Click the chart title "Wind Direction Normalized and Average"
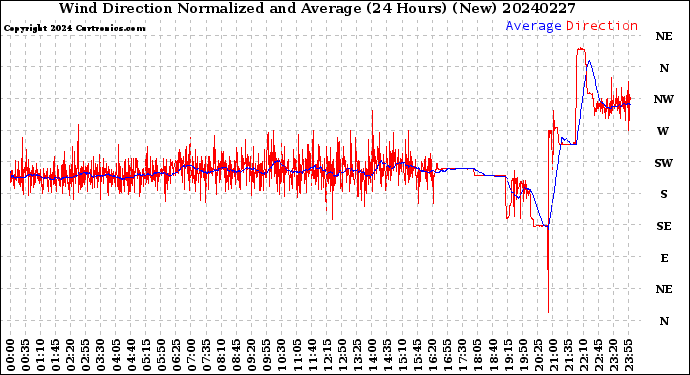The image size is (690, 375). [211, 8]
